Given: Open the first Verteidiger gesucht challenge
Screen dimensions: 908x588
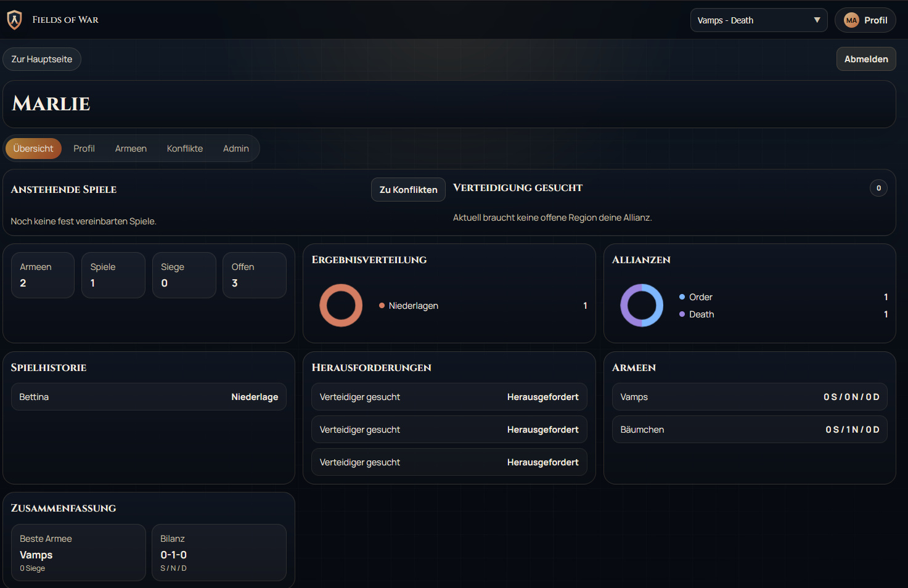Looking at the screenshot, I should [449, 397].
